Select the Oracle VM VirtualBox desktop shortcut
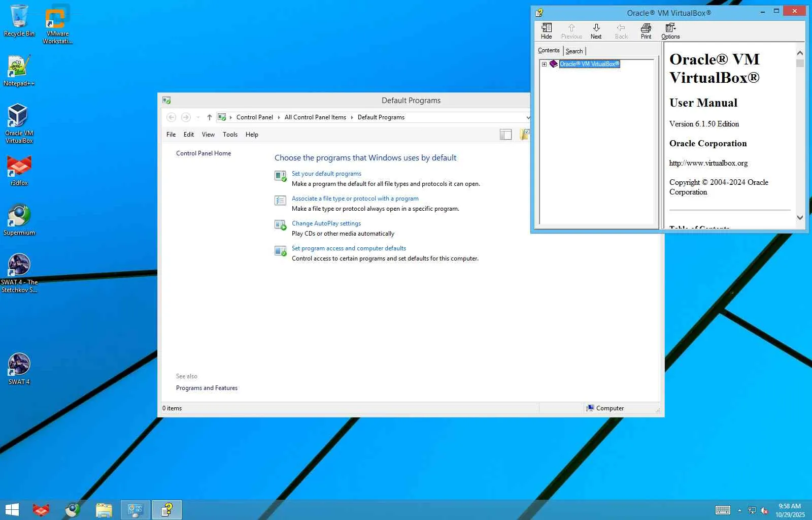This screenshot has width=812, height=520. (19, 123)
